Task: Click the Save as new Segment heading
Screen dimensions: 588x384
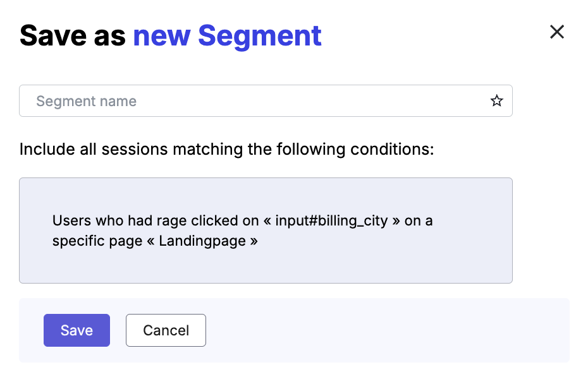Action: pyautogui.click(x=171, y=35)
